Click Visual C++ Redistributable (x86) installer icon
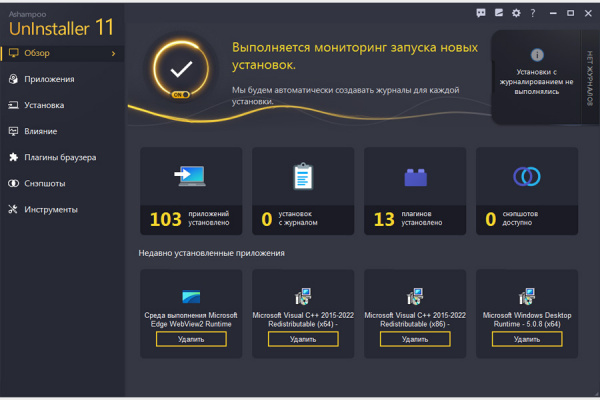This screenshot has width=600, height=400. coord(415,297)
